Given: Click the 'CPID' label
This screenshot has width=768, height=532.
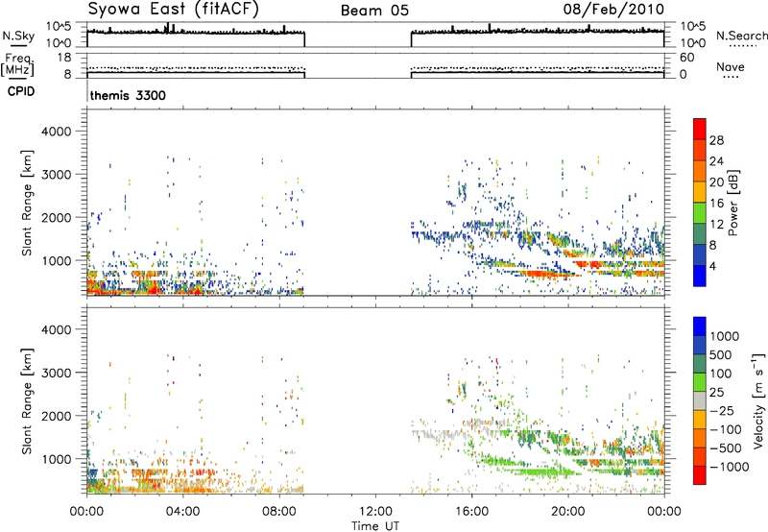Looking at the screenshot, I should pos(21,91).
